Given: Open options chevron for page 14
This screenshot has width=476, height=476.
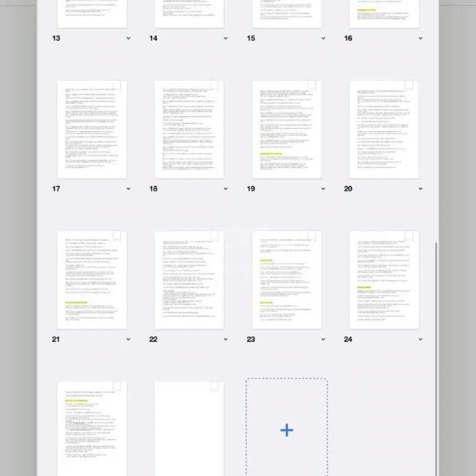Looking at the screenshot, I should [226, 38].
